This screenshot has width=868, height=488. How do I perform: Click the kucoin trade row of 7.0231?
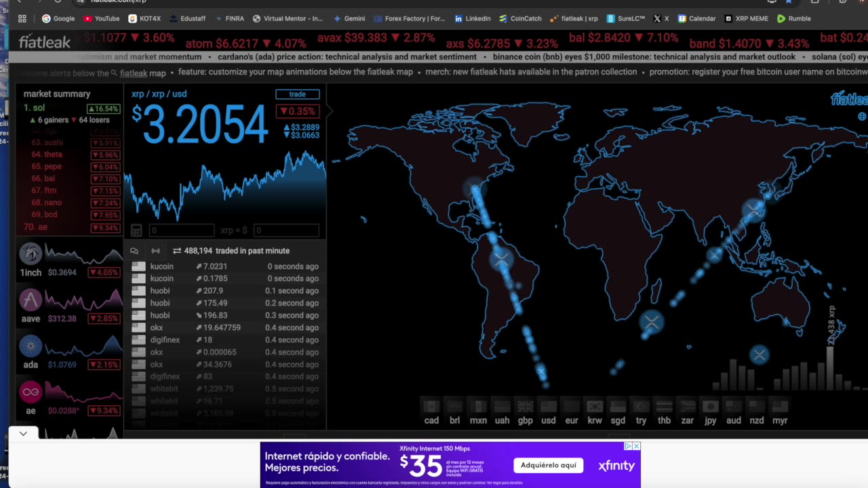[x=224, y=266]
